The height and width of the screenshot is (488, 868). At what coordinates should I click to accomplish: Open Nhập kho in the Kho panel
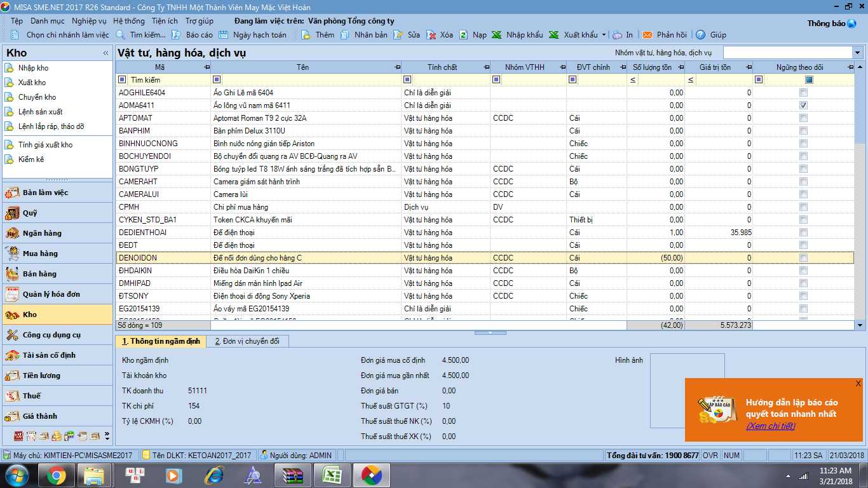pos(33,68)
